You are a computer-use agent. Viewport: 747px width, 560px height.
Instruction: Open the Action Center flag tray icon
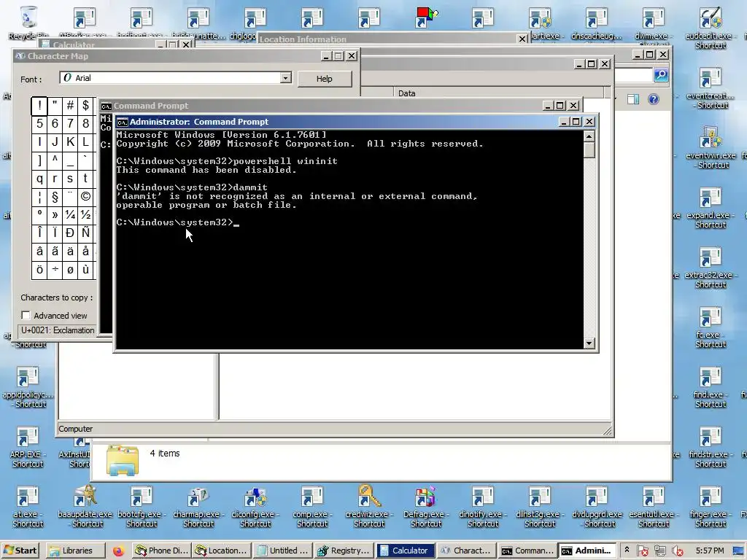point(643,551)
